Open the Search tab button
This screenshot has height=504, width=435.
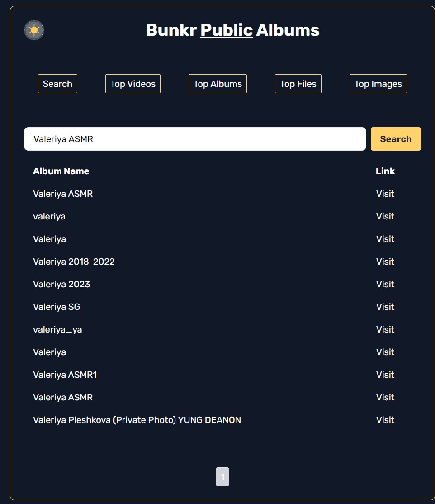(x=57, y=84)
